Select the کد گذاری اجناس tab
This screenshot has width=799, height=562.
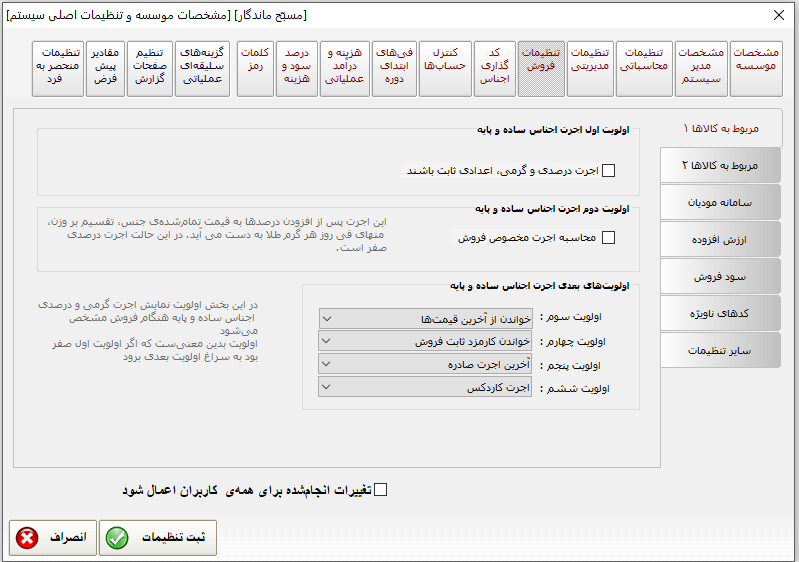tap(494, 68)
